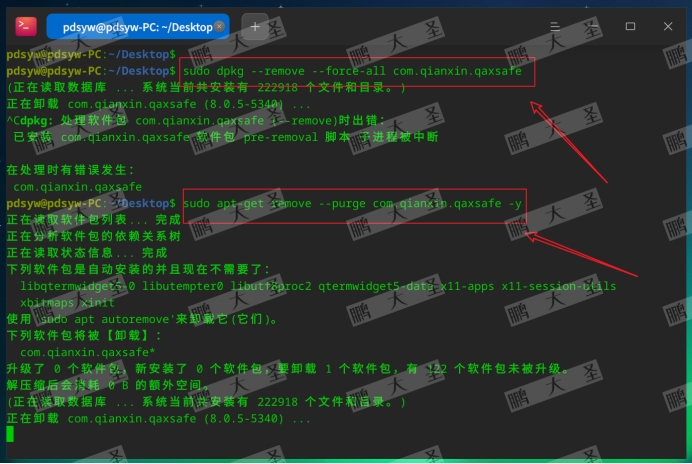Click the line mentioning 'sudo apt autoremove'
692x464 pixels.
point(142,319)
